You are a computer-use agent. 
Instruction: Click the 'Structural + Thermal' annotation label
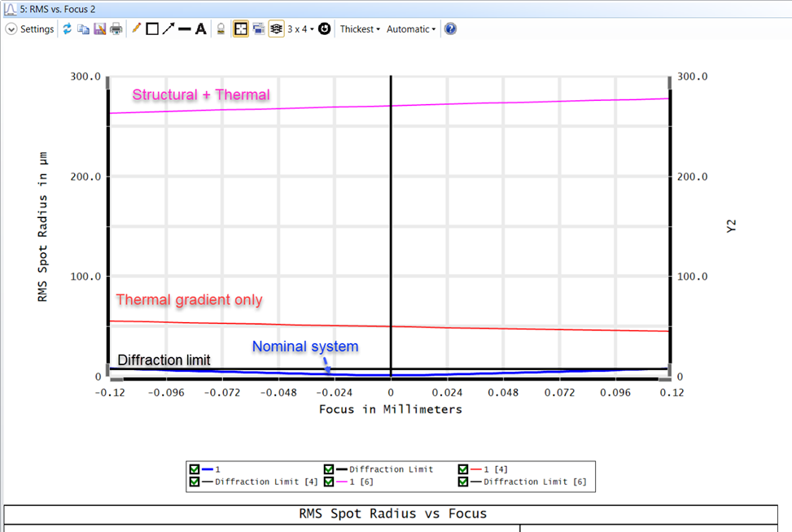(200, 95)
